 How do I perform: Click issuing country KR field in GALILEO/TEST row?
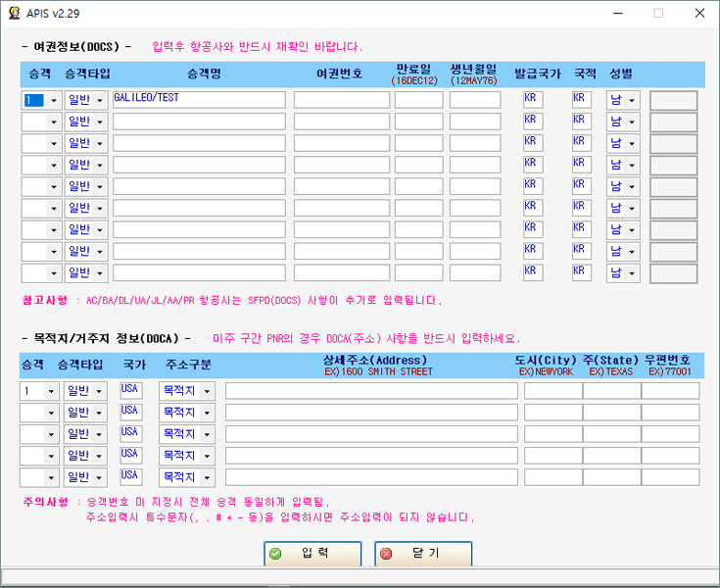click(533, 100)
